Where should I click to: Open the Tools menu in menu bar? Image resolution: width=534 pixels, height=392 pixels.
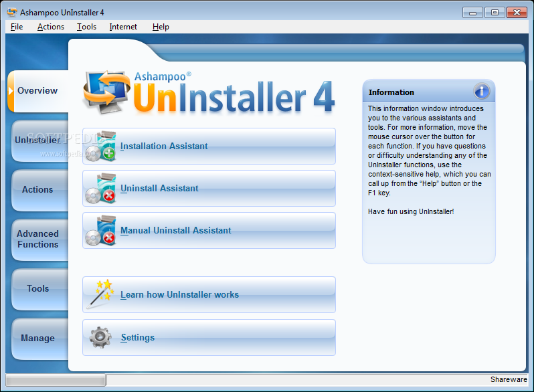pyautogui.click(x=86, y=27)
